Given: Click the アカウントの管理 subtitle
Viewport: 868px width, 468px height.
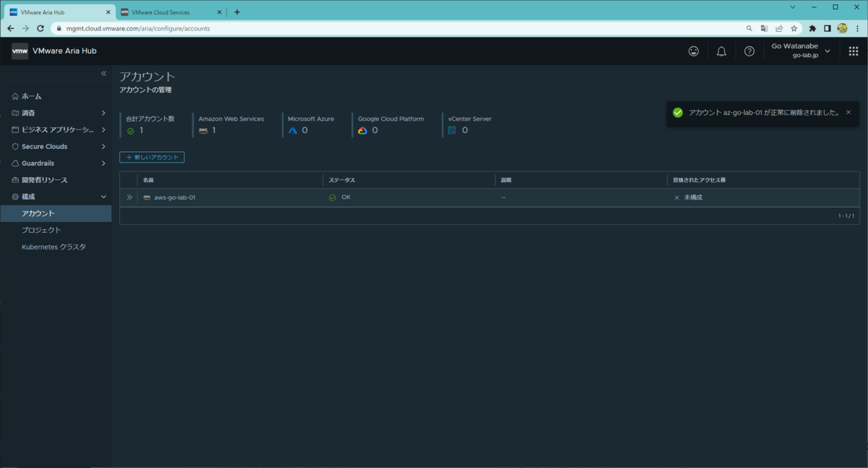Looking at the screenshot, I should pyautogui.click(x=145, y=90).
